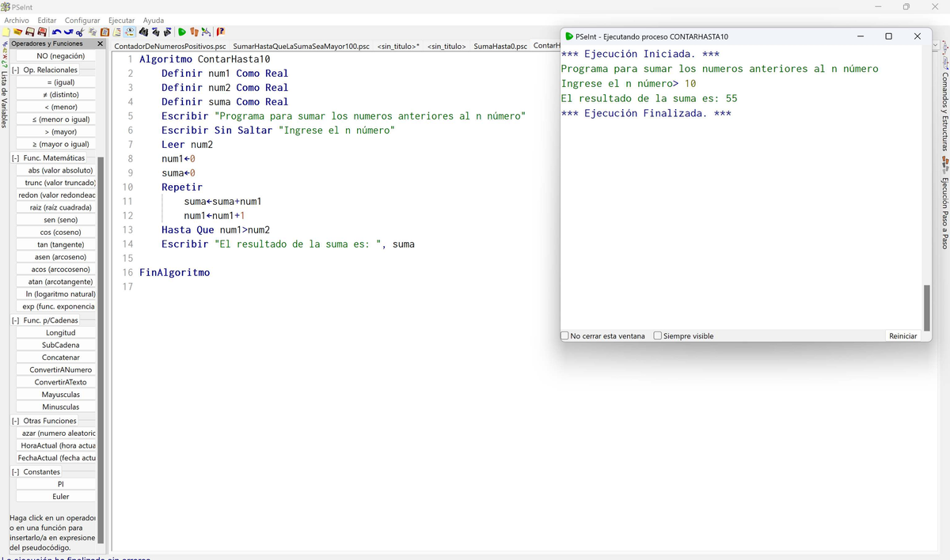The image size is (950, 560).
Task: Collapse the Func. p/Cadenas group
Action: (16, 320)
